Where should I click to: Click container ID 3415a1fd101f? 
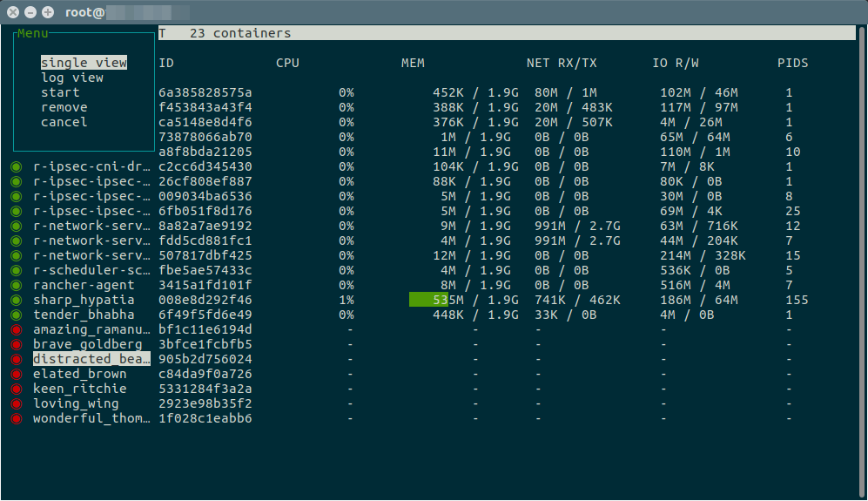pos(205,285)
